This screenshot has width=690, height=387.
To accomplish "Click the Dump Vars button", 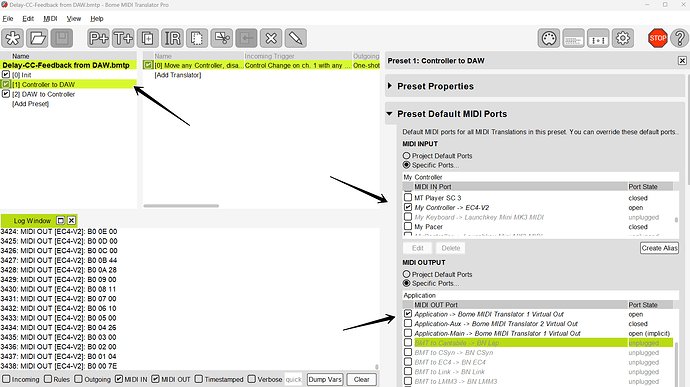I will (x=325, y=379).
